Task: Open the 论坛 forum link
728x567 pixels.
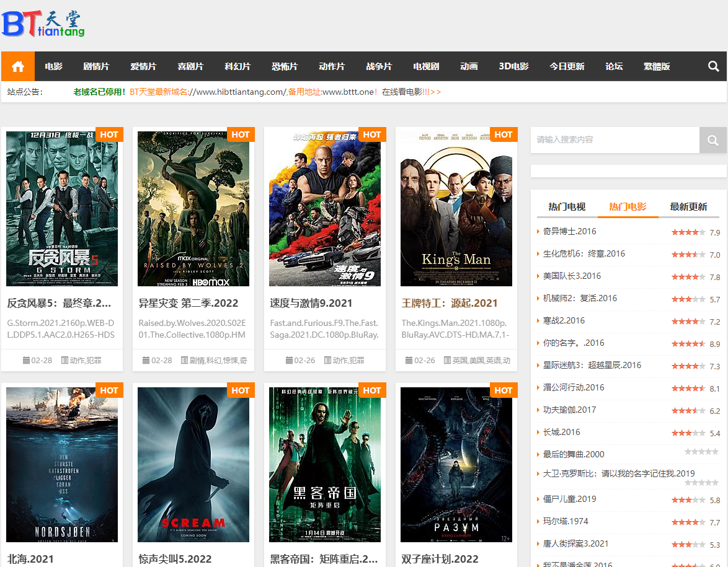Action: pos(614,66)
